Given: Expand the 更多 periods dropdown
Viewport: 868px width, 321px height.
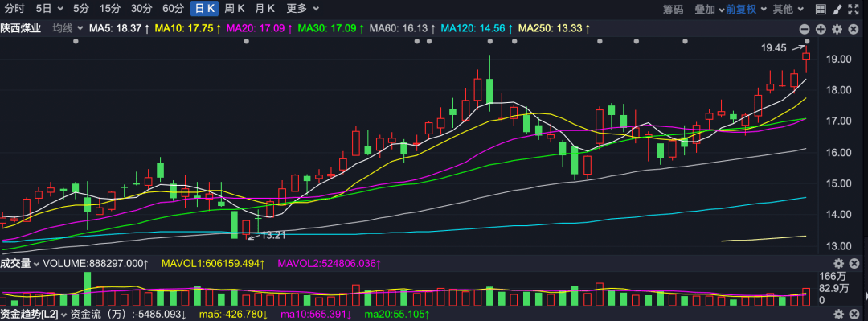Looking at the screenshot, I should [302, 8].
